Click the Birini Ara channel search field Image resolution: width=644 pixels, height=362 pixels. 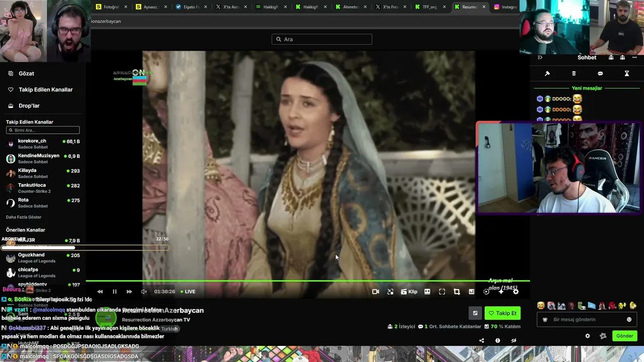(43, 130)
